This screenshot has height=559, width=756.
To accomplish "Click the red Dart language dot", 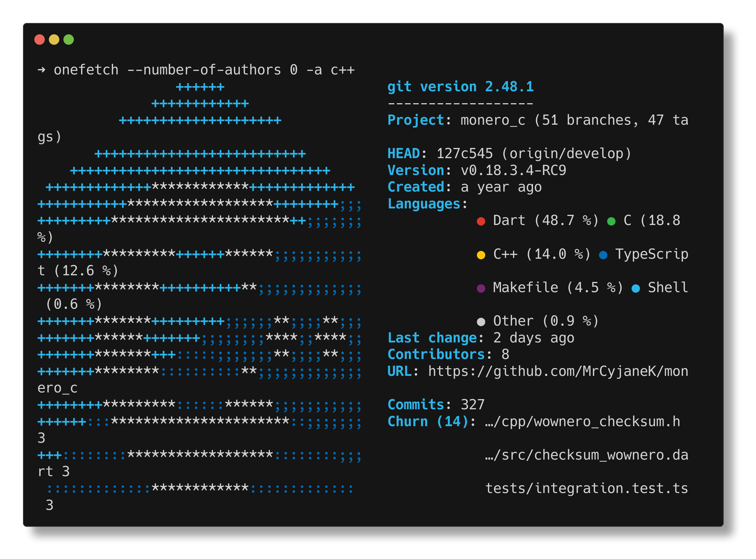I will pyautogui.click(x=481, y=221).
